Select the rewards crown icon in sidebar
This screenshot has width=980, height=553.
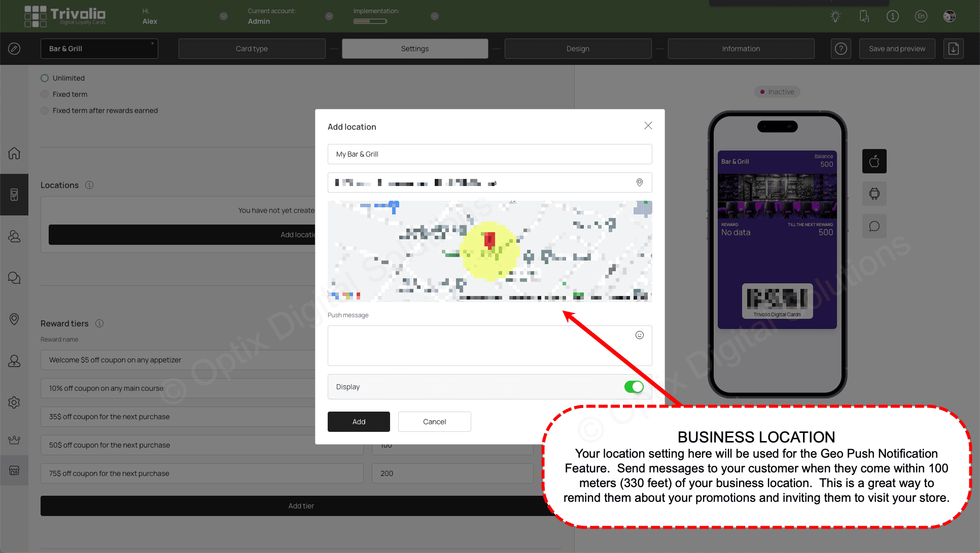coord(14,438)
